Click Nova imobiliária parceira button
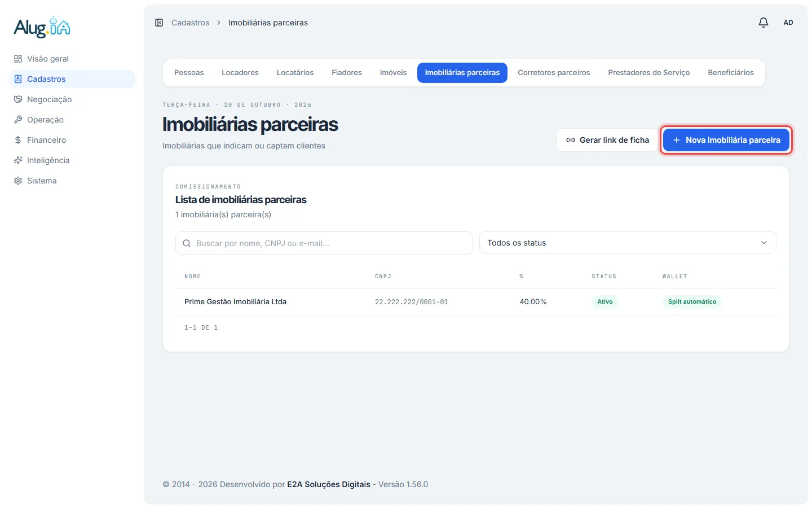This screenshot has height=508, width=812. pyautogui.click(x=726, y=140)
